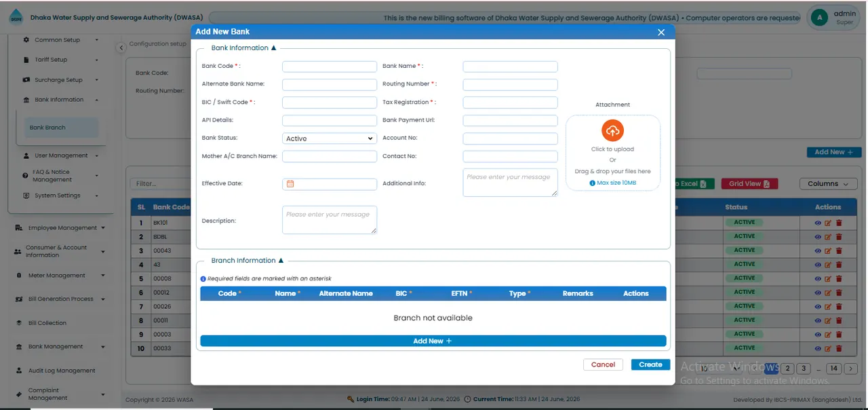This screenshot has height=410, width=868.
Task: Expand the Employee Management menu
Action: (60, 228)
